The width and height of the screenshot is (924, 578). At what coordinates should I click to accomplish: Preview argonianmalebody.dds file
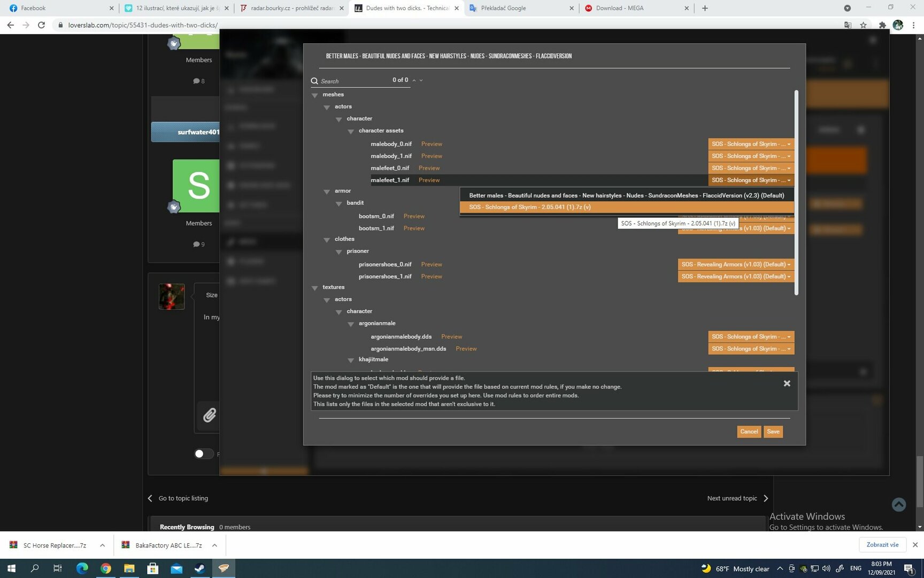pos(451,337)
